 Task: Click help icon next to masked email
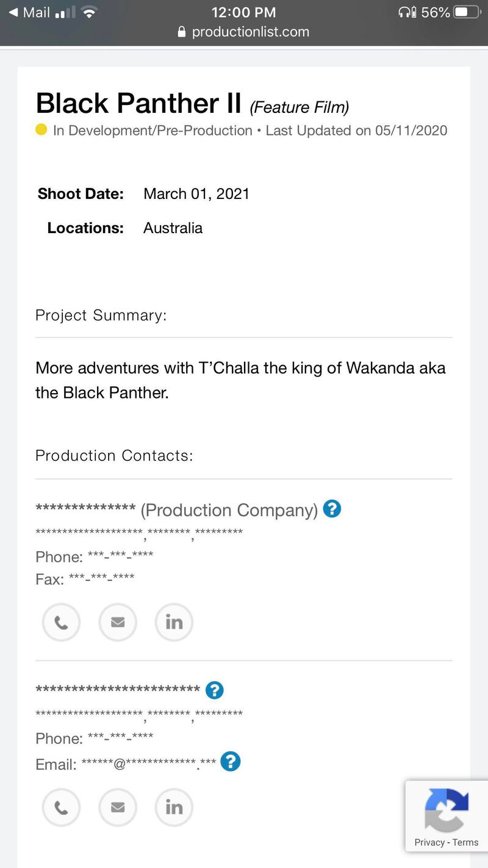(231, 761)
